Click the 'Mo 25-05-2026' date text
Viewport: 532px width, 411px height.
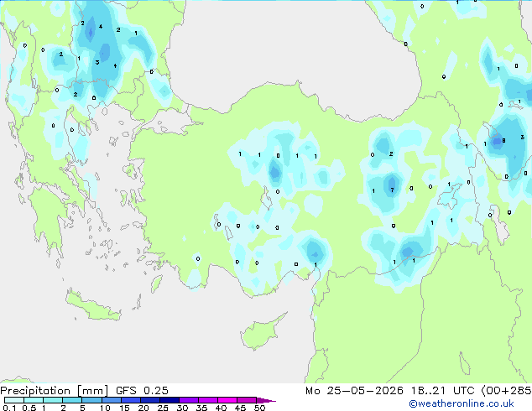point(354,391)
